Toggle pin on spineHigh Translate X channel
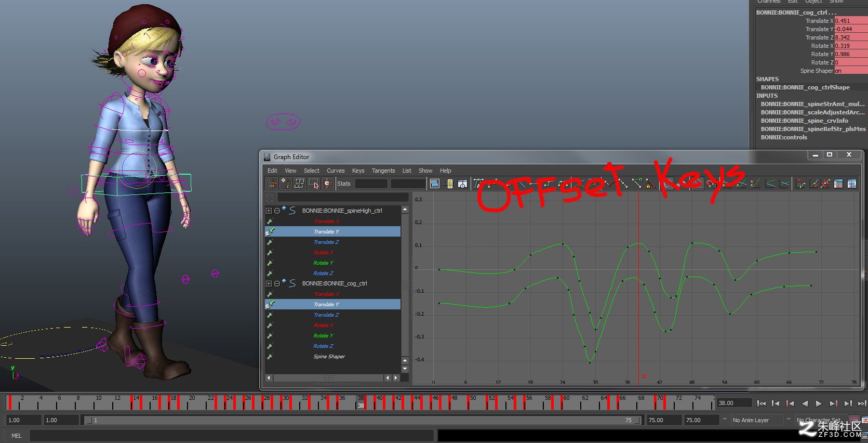Image resolution: width=868 pixels, height=443 pixels. 270,221
